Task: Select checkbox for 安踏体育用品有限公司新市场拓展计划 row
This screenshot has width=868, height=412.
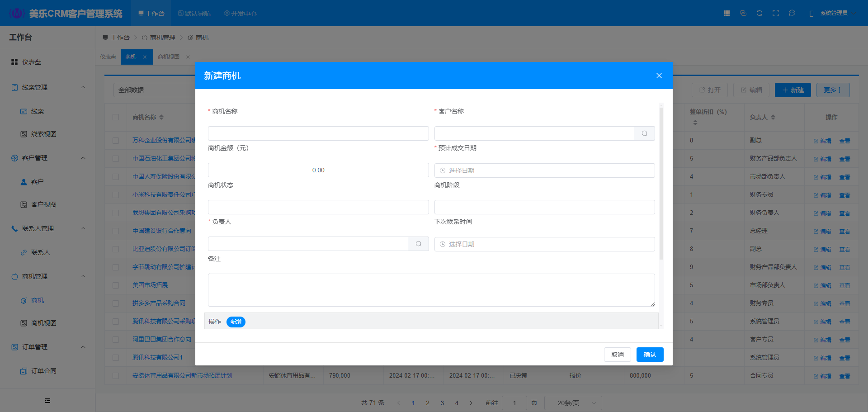Action: 116,376
